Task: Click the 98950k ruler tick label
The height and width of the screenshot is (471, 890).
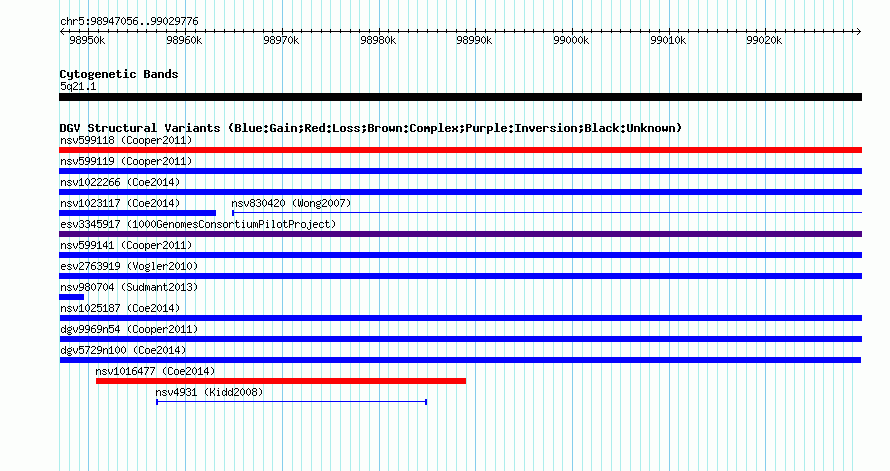Action: coord(87,40)
